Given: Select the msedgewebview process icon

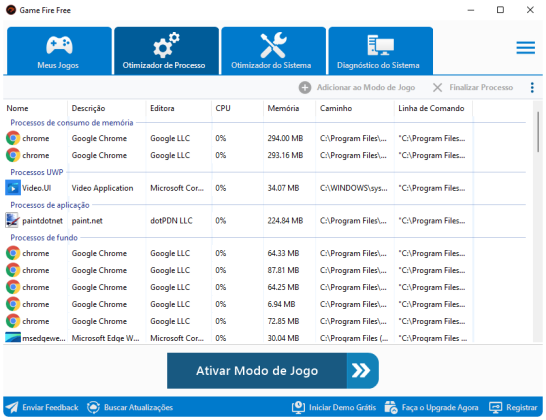Looking at the screenshot, I should point(13,337).
